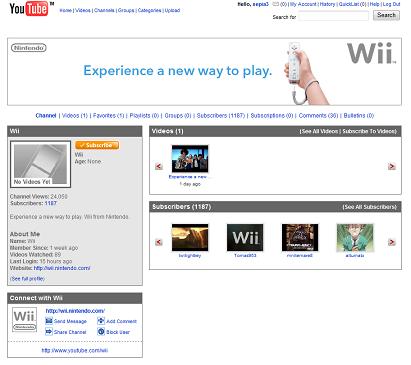Click the Wii logo subscriber thumbnail

245,237
